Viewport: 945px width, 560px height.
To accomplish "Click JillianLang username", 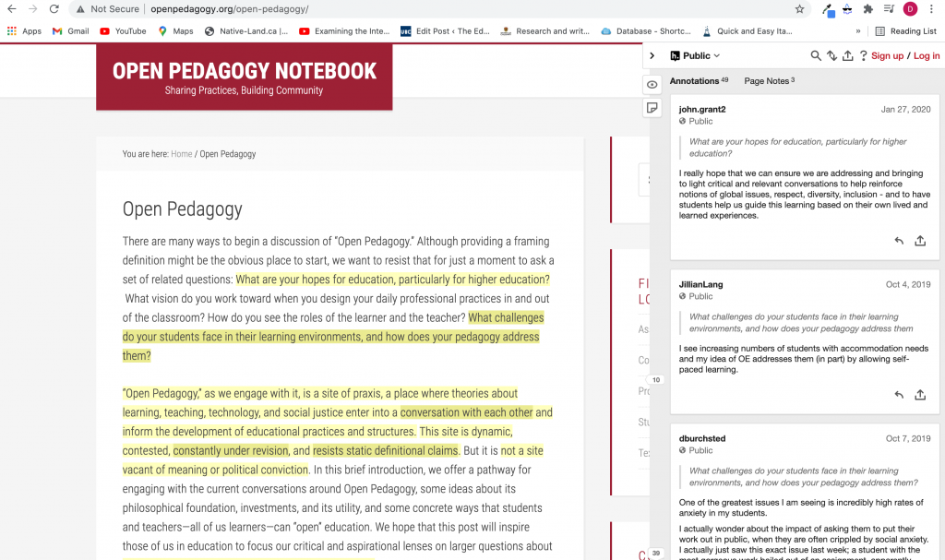I will (701, 284).
